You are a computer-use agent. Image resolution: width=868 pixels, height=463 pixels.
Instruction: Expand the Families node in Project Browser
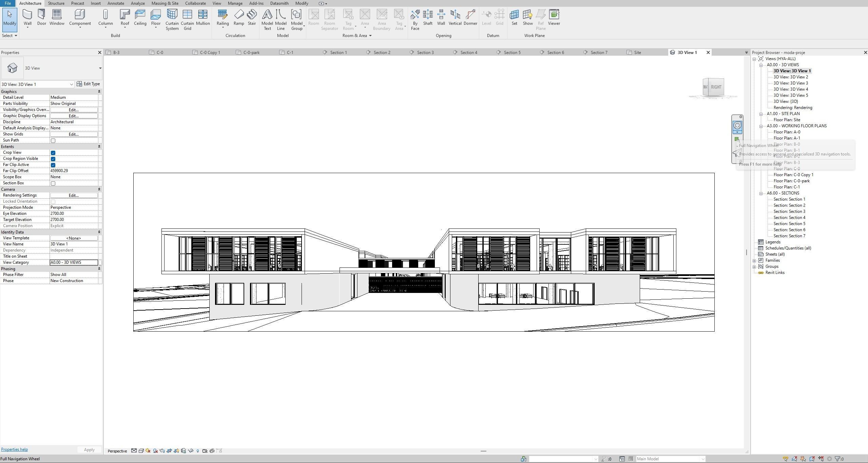pyautogui.click(x=754, y=261)
